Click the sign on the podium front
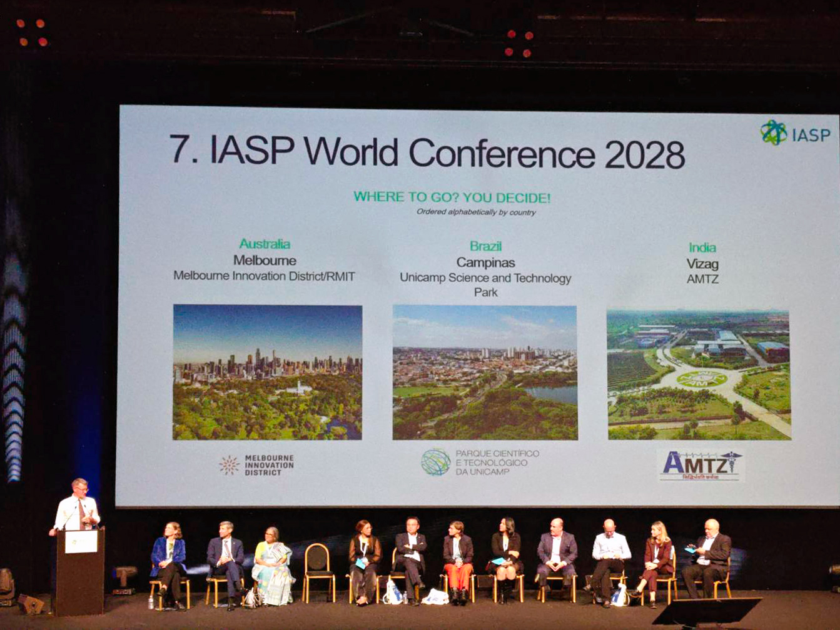The height and width of the screenshot is (630, 840). 81,541
